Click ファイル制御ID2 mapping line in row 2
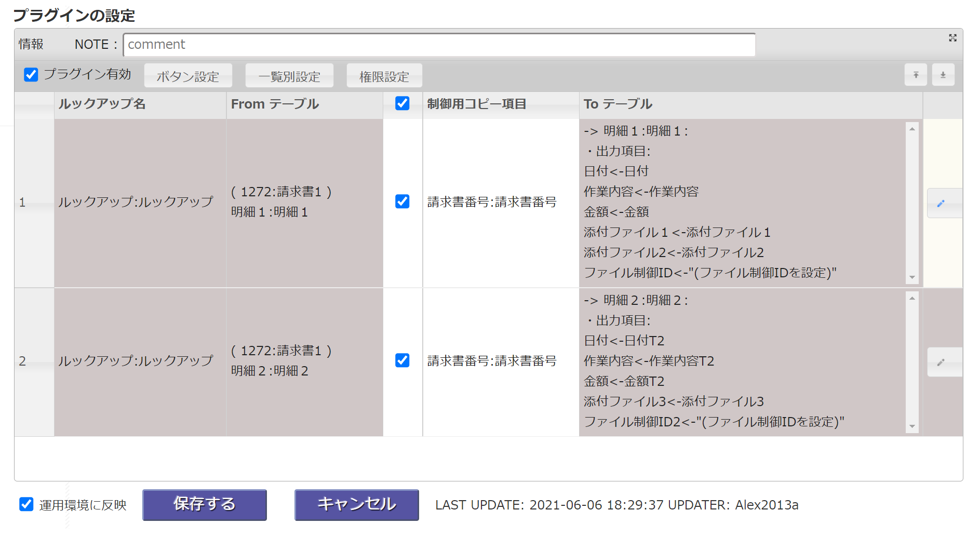 click(x=714, y=422)
